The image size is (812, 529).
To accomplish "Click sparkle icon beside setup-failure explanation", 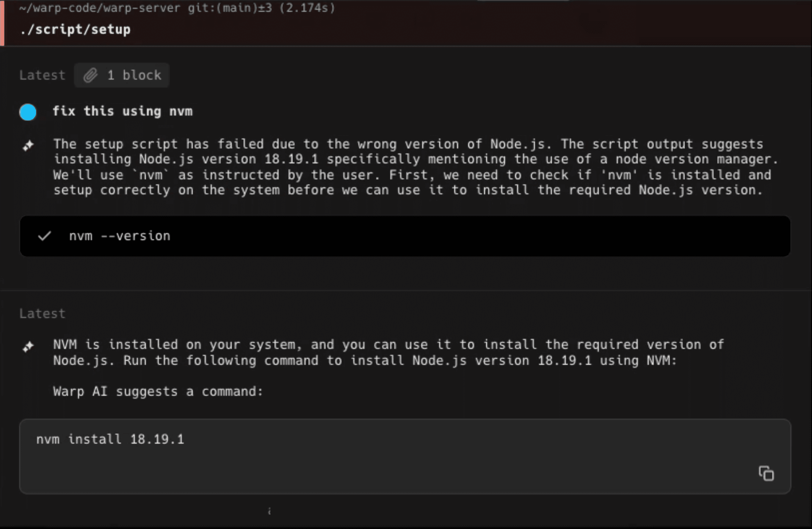I will (28, 146).
